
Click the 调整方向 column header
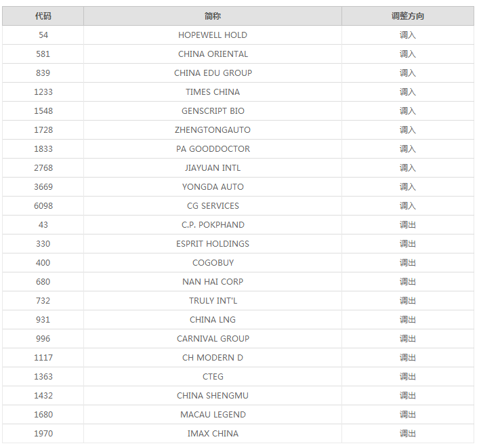pos(407,16)
